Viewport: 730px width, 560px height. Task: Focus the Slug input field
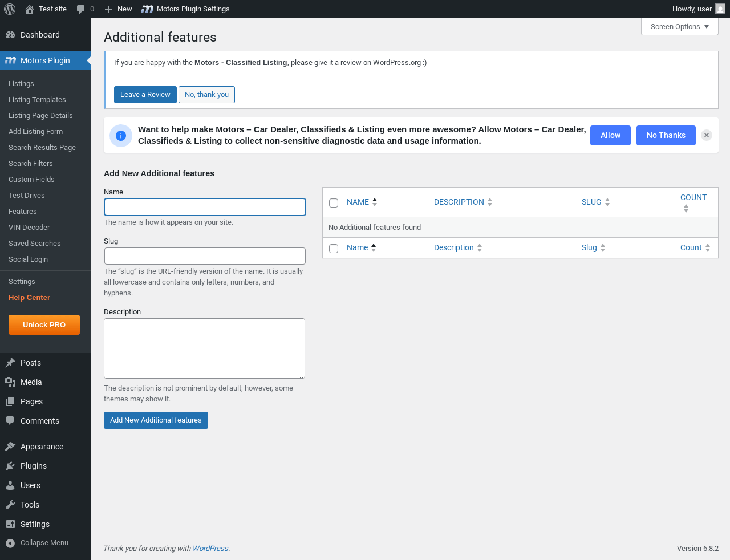click(205, 256)
